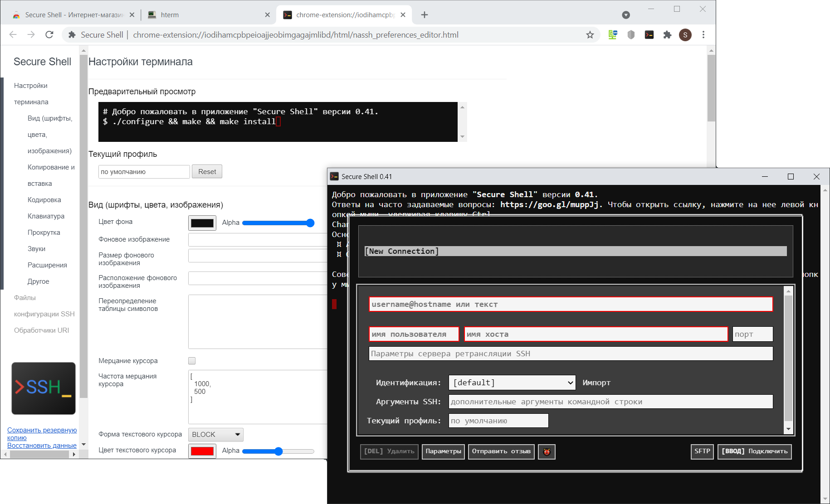Screen dimensions: 830x504
Task: Open Копирование и вставка sidebar section
Action: point(51,175)
